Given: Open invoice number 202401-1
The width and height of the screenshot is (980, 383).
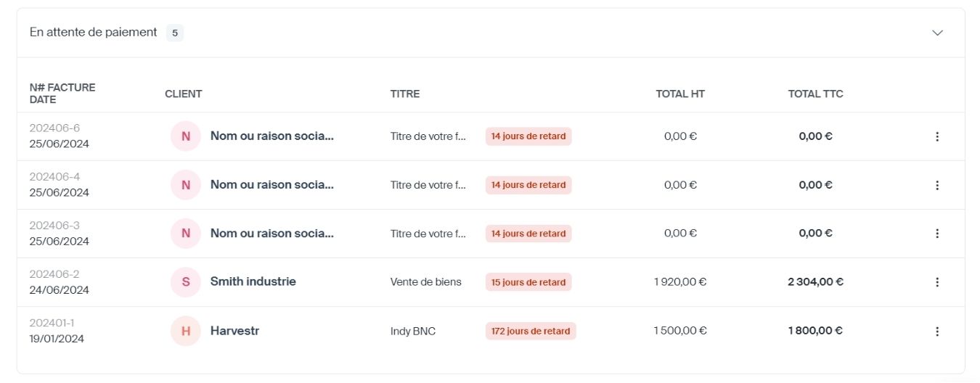Looking at the screenshot, I should [52, 323].
